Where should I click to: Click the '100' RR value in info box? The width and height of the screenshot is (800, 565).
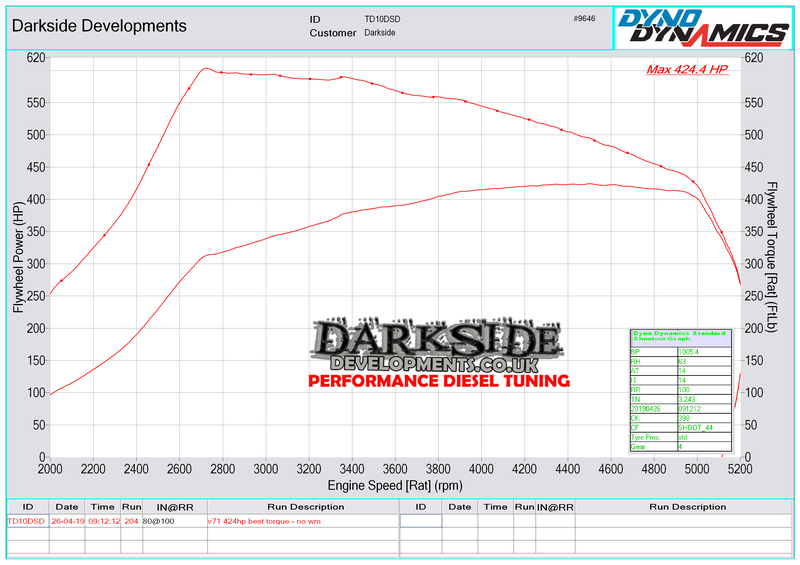coord(684,390)
